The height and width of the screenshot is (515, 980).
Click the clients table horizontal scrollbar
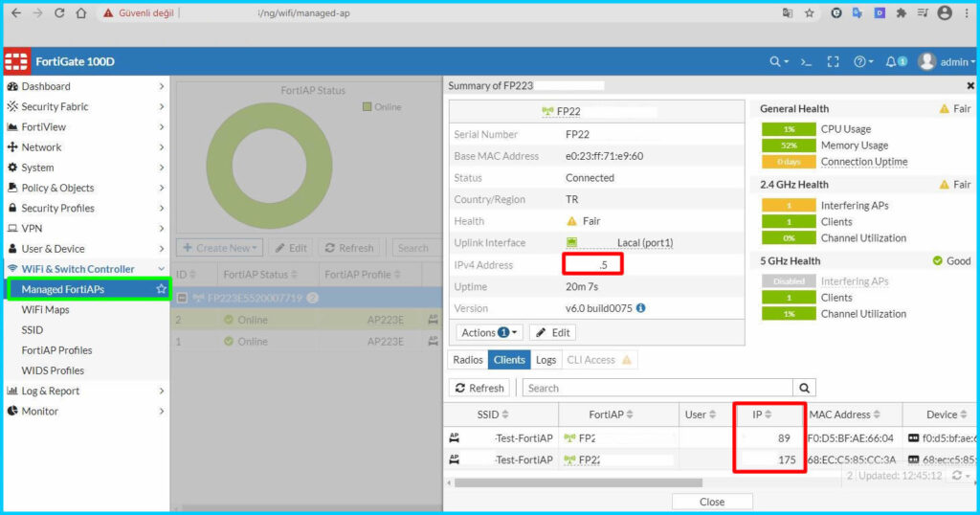point(578,482)
